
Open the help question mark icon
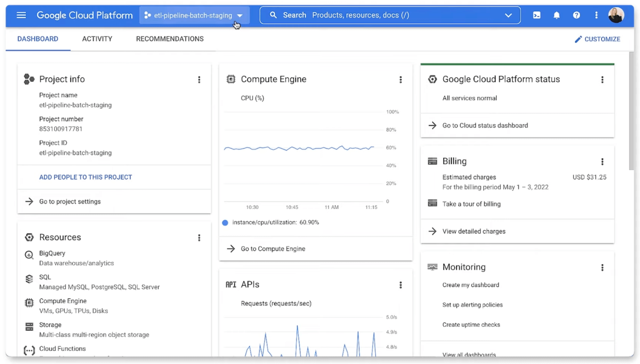(576, 15)
